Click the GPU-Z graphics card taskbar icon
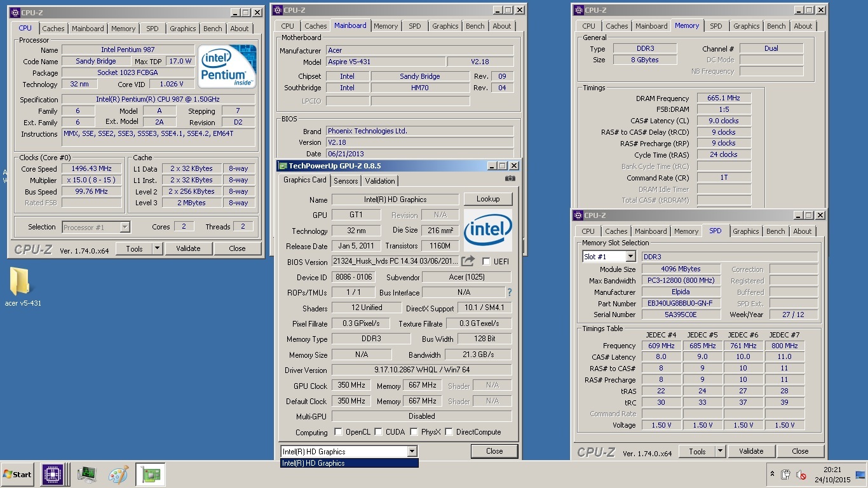 click(x=151, y=474)
